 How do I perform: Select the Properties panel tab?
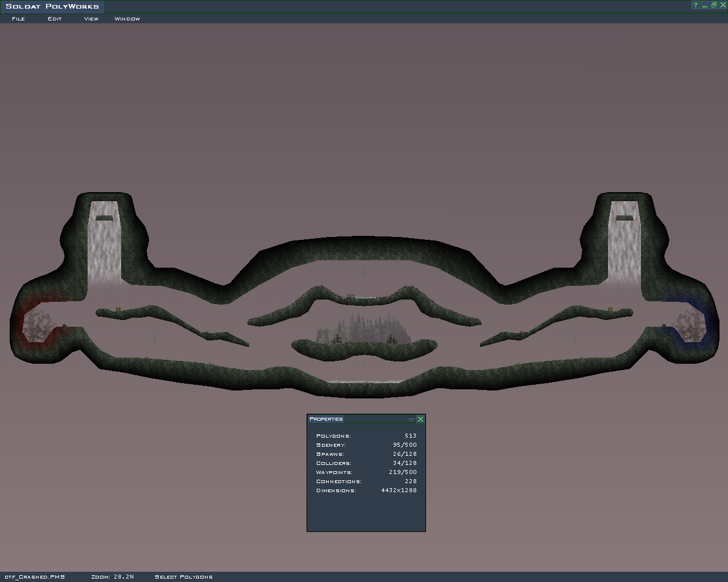(326, 419)
